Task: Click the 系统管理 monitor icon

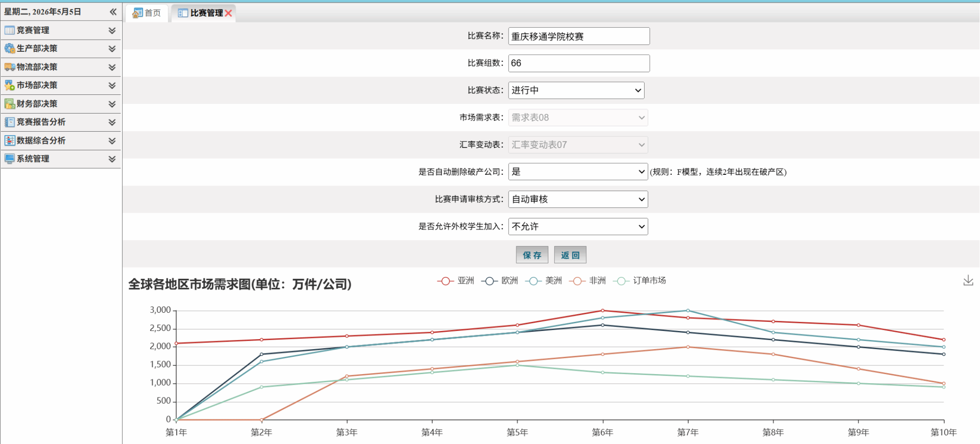Action: (10, 159)
